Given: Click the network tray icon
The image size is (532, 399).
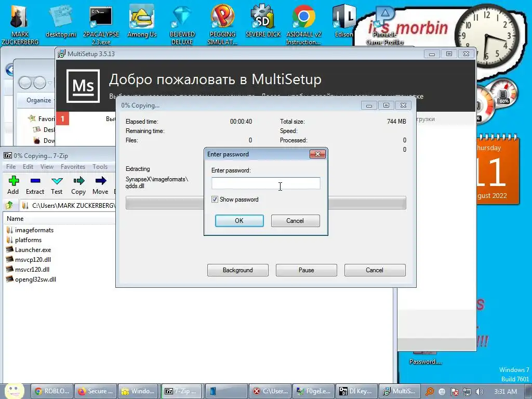Looking at the screenshot, I should (x=467, y=392).
